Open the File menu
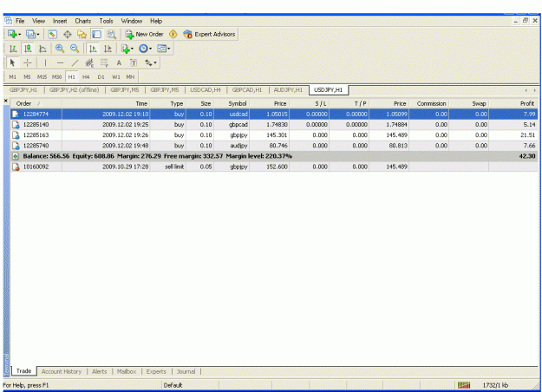This screenshot has height=392, width=542. (x=20, y=21)
